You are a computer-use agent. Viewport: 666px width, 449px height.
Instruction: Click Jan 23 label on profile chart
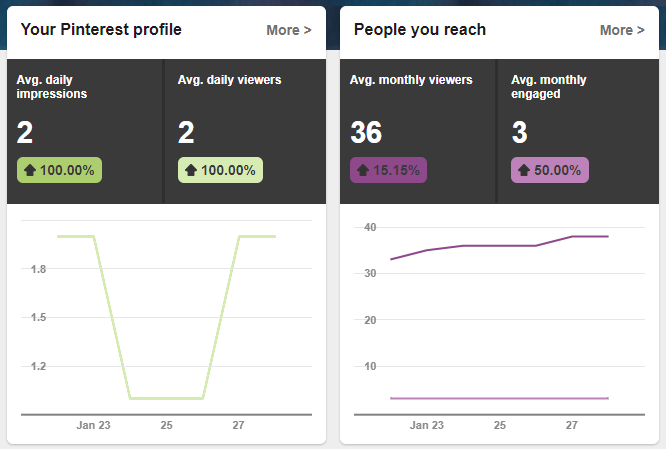(94, 425)
